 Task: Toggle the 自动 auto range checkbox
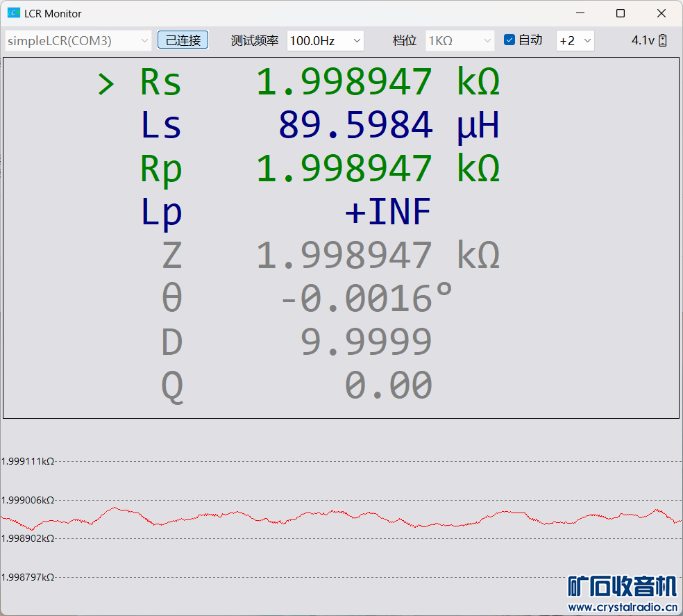(x=509, y=40)
